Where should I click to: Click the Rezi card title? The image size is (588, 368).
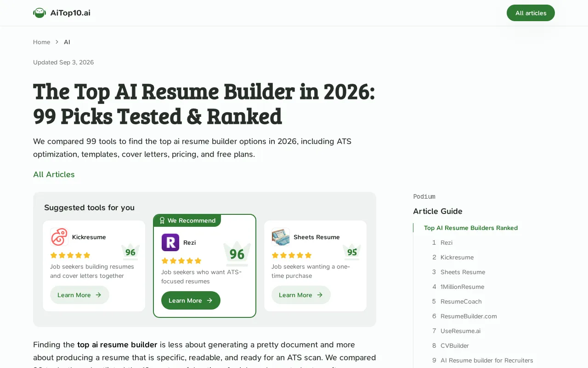[190, 242]
